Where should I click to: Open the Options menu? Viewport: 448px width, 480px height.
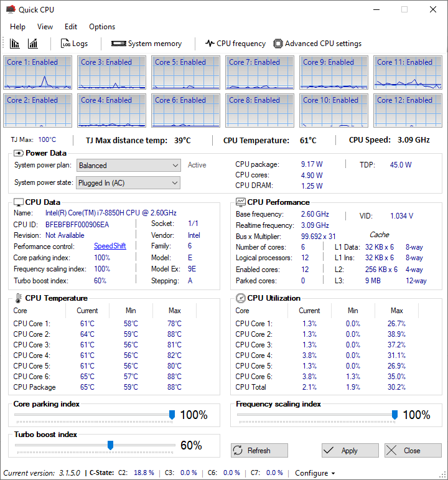[102, 27]
